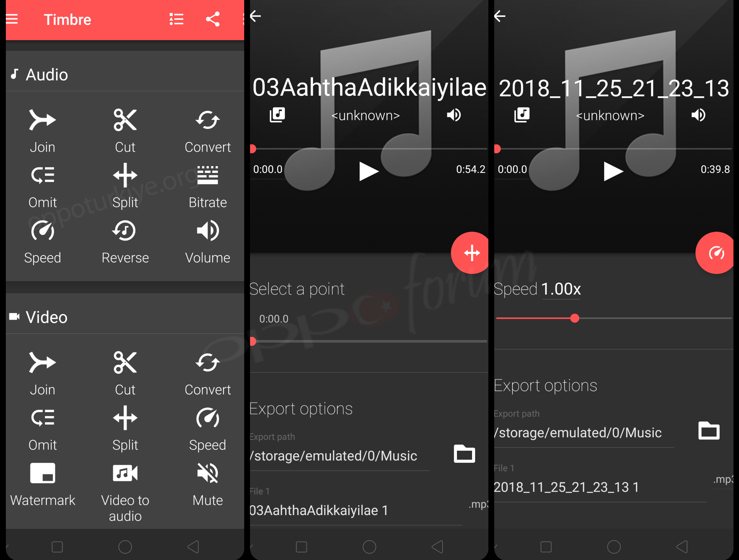739x560 pixels.
Task: Browse export folder for 03AahthaAdikkaiyilae
Action: 464,454
